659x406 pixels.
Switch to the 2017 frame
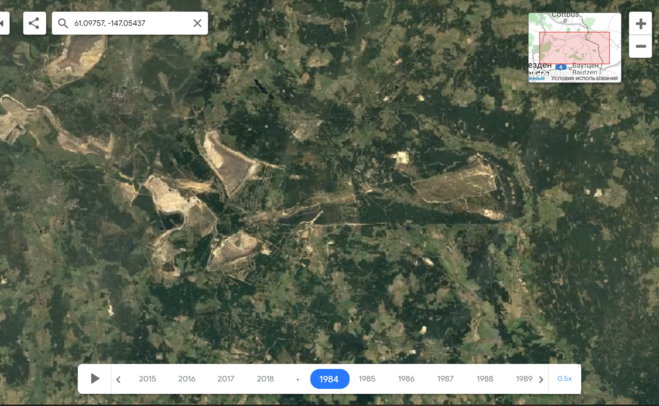226,379
